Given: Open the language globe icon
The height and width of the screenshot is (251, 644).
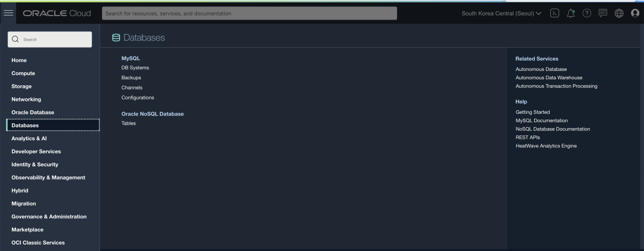Looking at the screenshot, I should (x=619, y=13).
